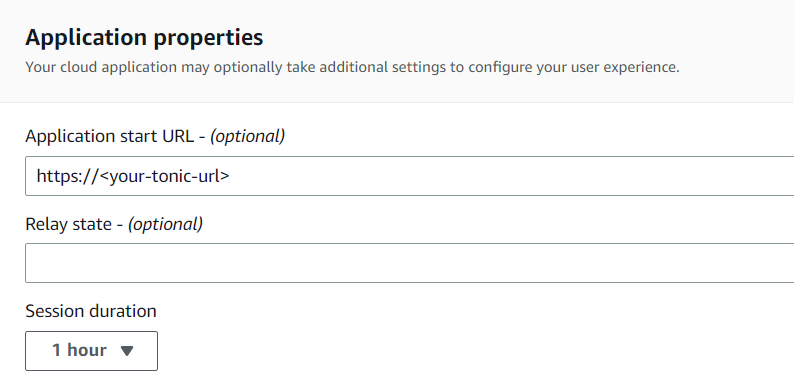
Task: Click the Application properties heading
Action: click(x=144, y=37)
